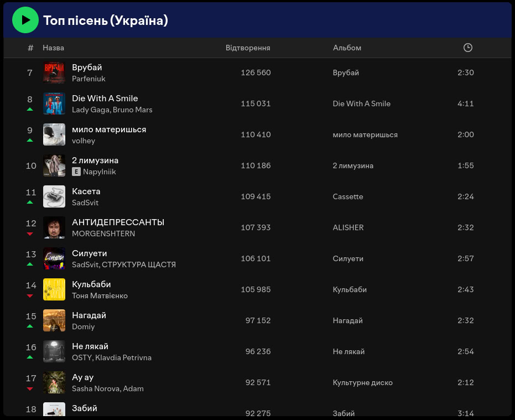Open the song title 2 лимузина

click(x=95, y=160)
